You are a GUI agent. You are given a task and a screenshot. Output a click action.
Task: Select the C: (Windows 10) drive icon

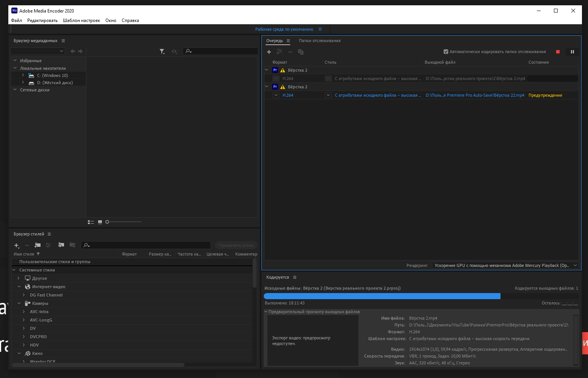31,75
